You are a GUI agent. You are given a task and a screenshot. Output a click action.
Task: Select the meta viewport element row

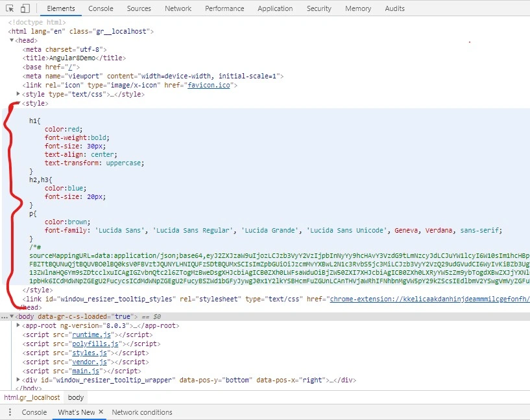(x=153, y=76)
